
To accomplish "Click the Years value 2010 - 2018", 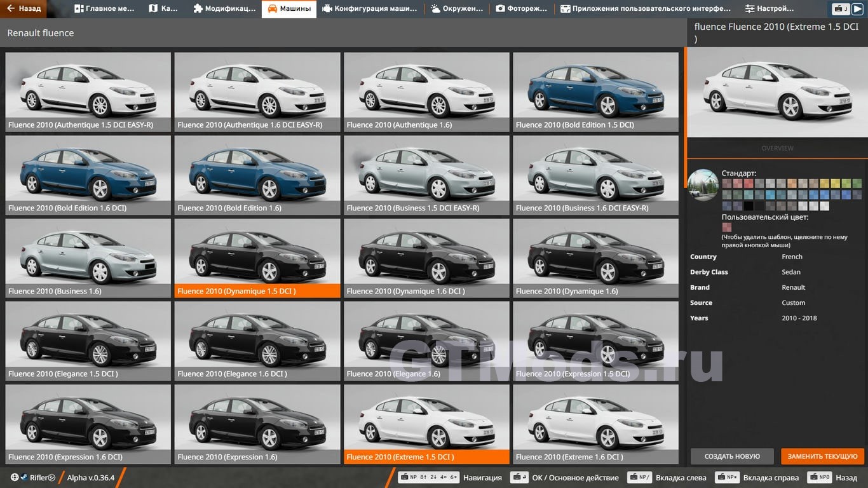I will (x=799, y=318).
